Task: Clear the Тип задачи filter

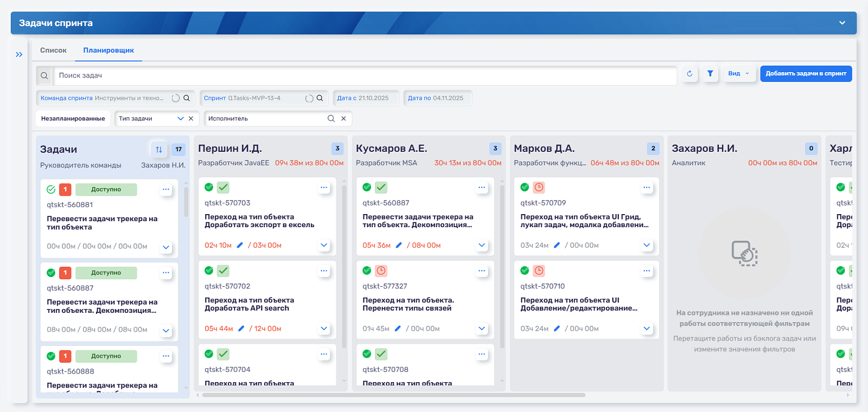Action: [x=191, y=119]
